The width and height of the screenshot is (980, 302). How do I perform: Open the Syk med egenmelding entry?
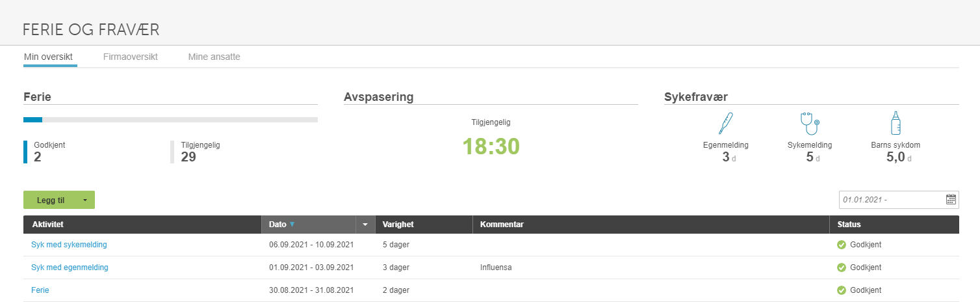point(70,268)
